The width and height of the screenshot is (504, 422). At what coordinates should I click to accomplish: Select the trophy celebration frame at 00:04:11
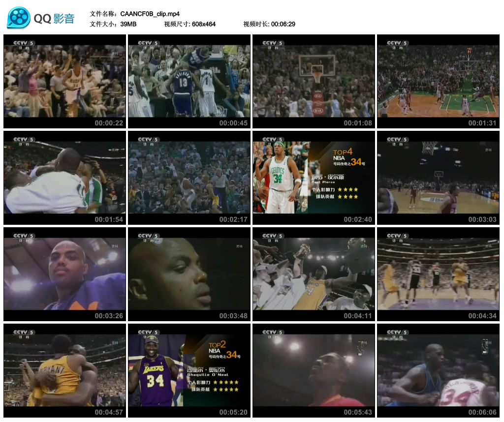[x=314, y=274]
